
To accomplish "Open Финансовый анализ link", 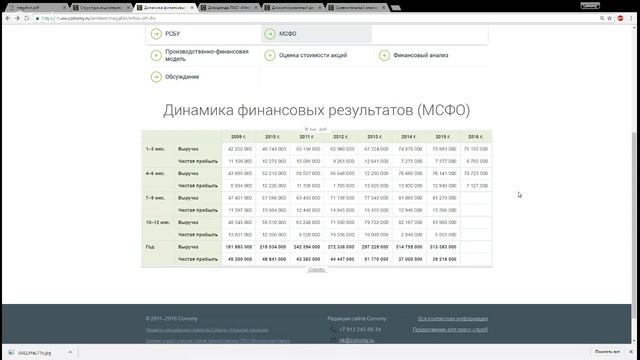I will (x=420, y=55).
